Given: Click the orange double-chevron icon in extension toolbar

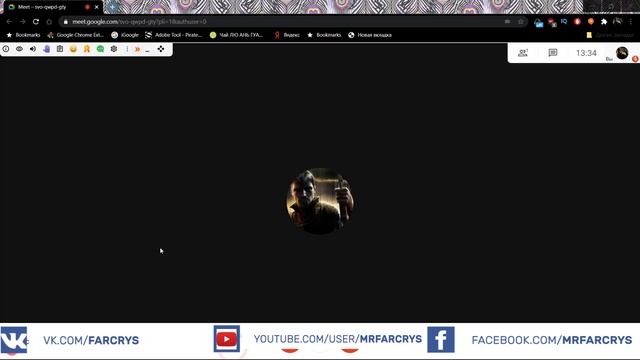Looking at the screenshot, I should tap(138, 49).
